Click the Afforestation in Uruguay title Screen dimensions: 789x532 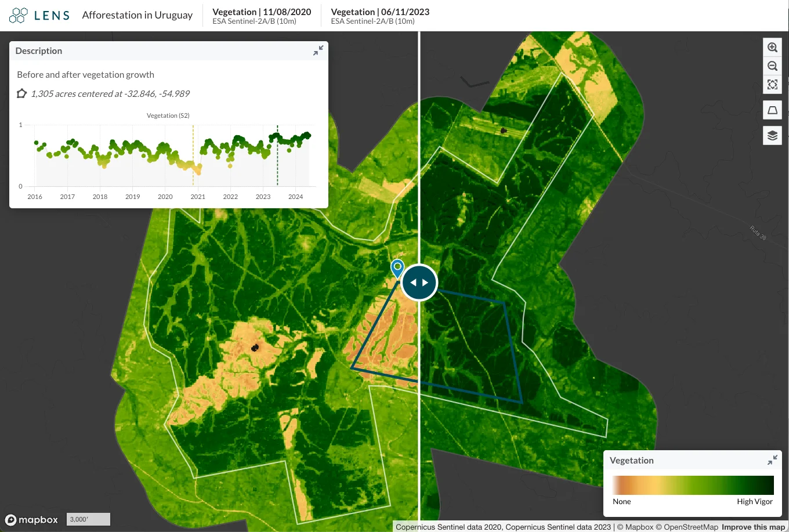137,15
